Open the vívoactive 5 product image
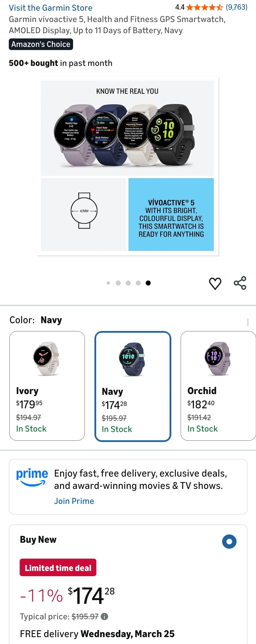Screen dimensions: 256x644 click(127, 166)
